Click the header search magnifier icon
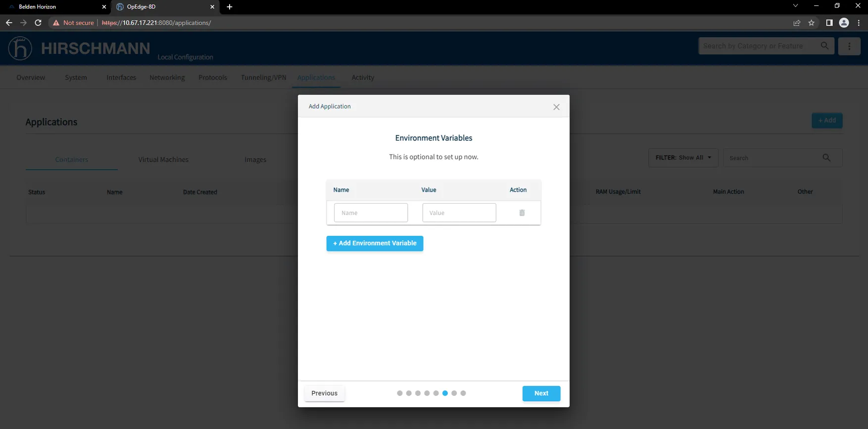868x429 pixels. (824, 46)
